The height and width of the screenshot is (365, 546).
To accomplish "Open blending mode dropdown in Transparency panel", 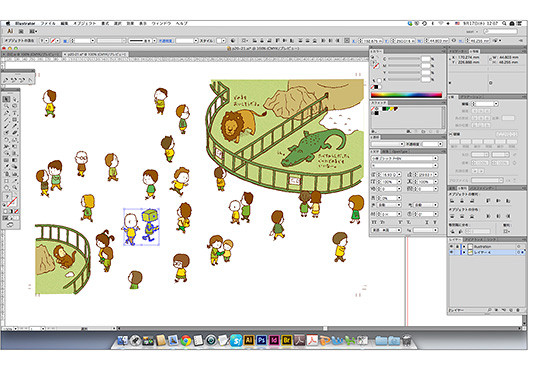I will [x=402, y=144].
